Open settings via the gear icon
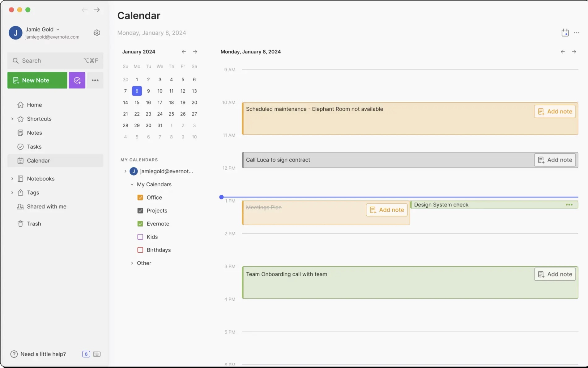The width and height of the screenshot is (588, 368). 97,32
